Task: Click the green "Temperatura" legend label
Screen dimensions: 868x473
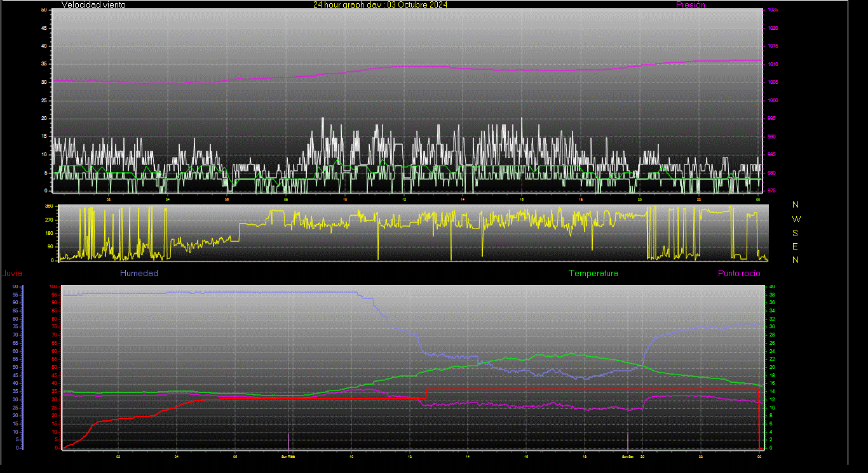Action: [x=593, y=273]
